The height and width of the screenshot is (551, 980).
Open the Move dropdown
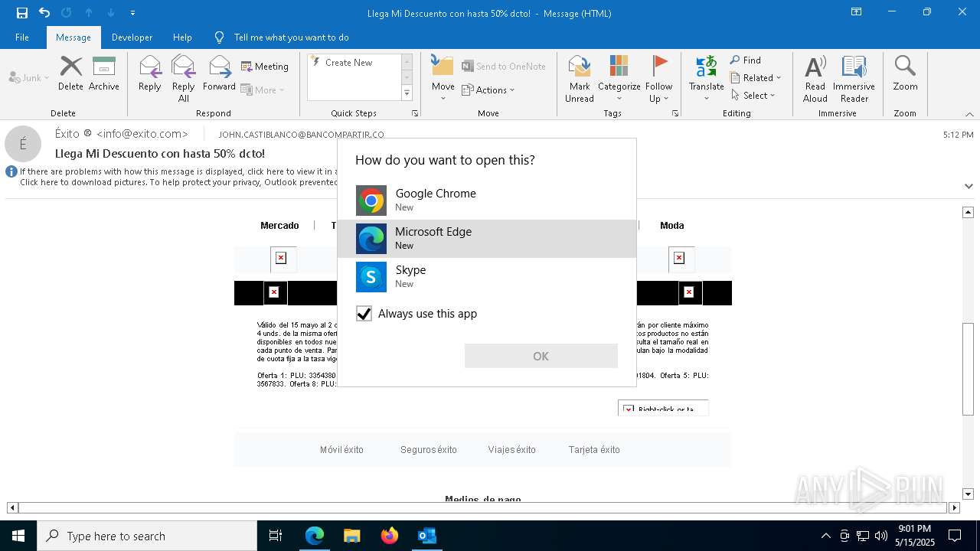point(443,78)
